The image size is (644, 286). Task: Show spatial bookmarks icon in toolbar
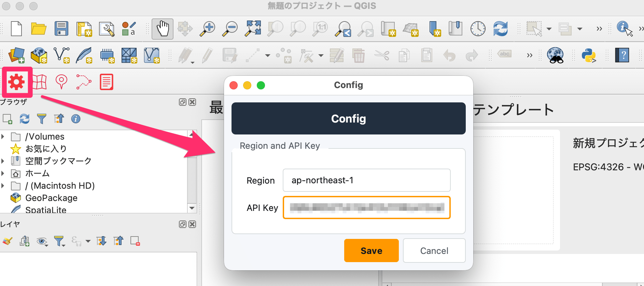pyautogui.click(x=455, y=29)
